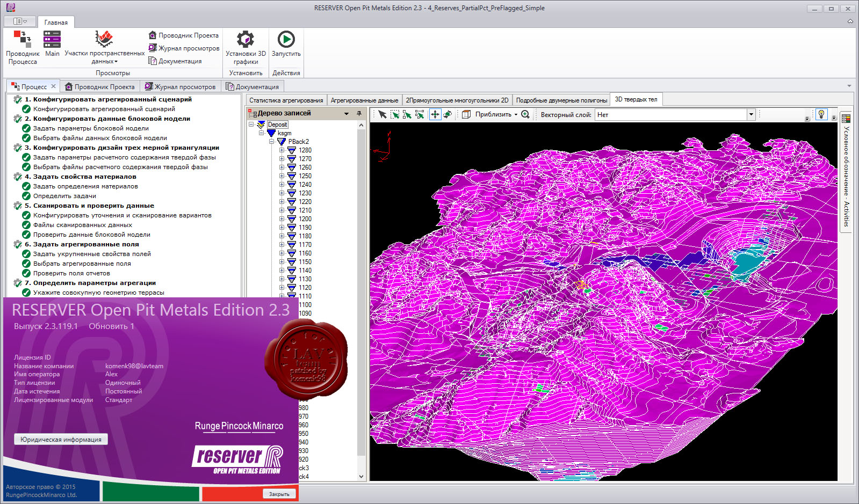
Task: Activate the rotate view tool
Action: (447, 114)
